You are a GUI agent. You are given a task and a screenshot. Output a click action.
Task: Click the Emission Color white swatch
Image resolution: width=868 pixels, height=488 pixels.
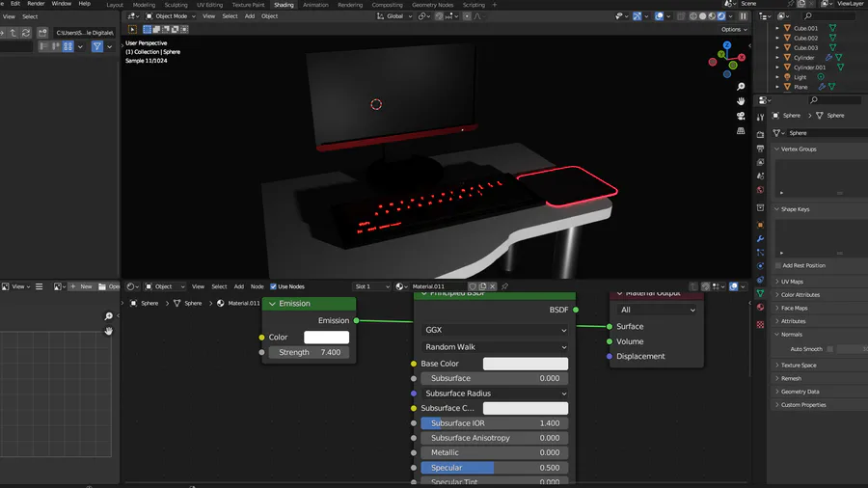click(x=327, y=337)
